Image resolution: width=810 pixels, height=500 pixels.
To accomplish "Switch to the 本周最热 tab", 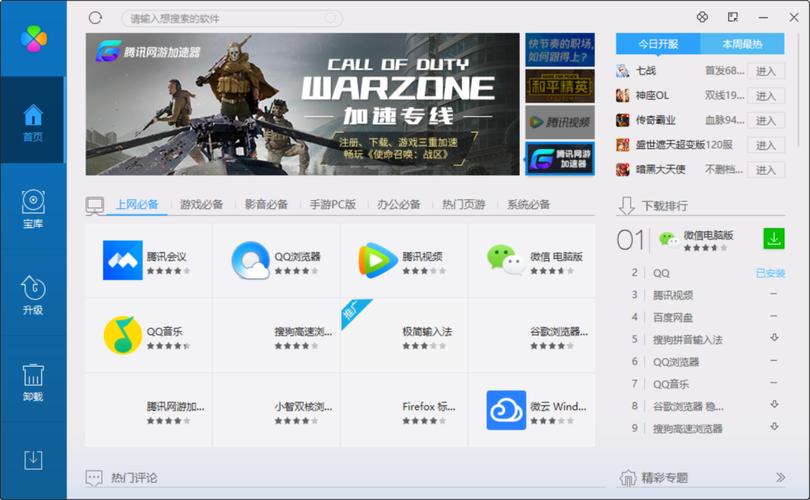I will [743, 44].
